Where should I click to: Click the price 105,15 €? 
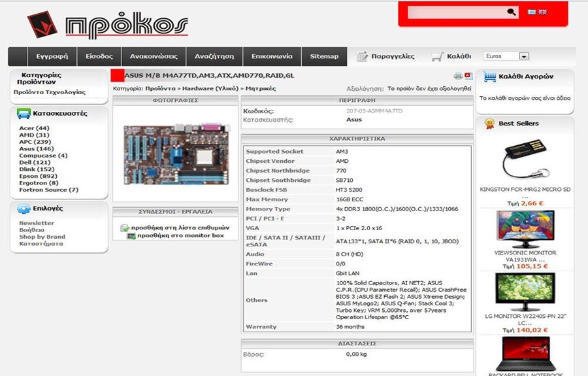coord(532,266)
